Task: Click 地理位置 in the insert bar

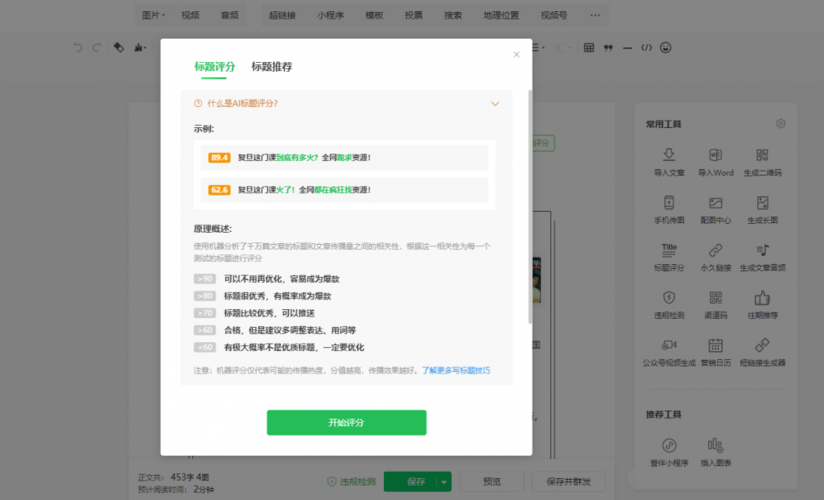Action: pyautogui.click(x=501, y=15)
